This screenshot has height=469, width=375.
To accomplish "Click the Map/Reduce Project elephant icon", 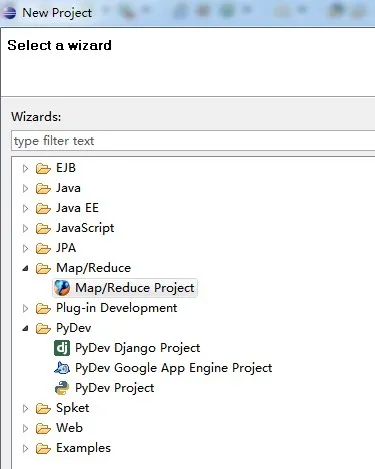I will click(x=62, y=288).
